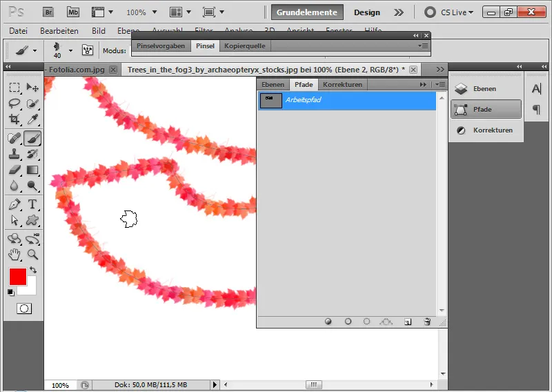Select the Horizontal Type tool
This screenshot has height=392, width=552.
pos(32,204)
